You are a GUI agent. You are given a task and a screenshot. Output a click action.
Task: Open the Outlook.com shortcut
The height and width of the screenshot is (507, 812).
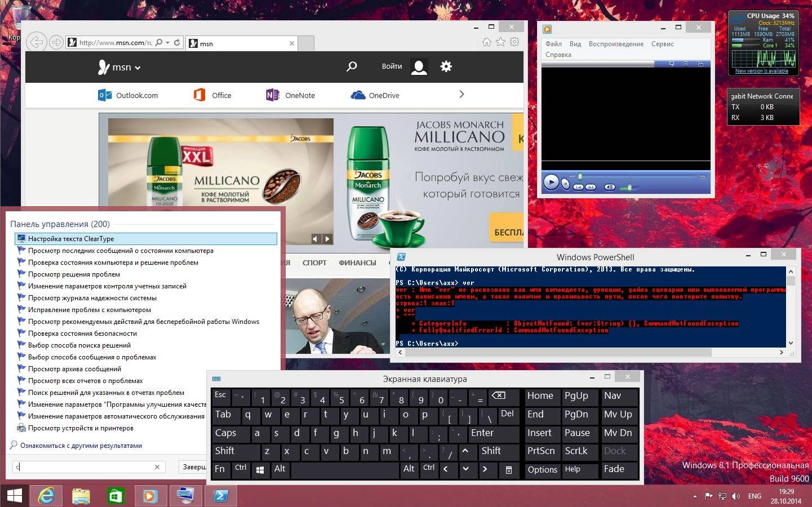click(x=128, y=95)
